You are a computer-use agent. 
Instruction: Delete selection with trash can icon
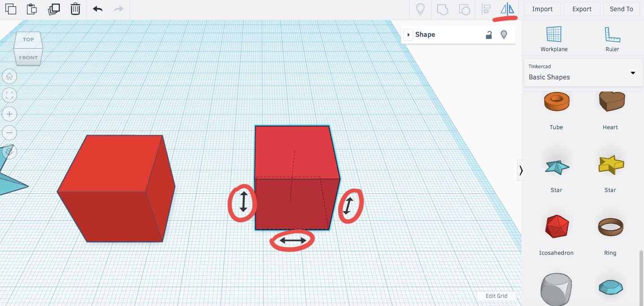click(x=75, y=9)
